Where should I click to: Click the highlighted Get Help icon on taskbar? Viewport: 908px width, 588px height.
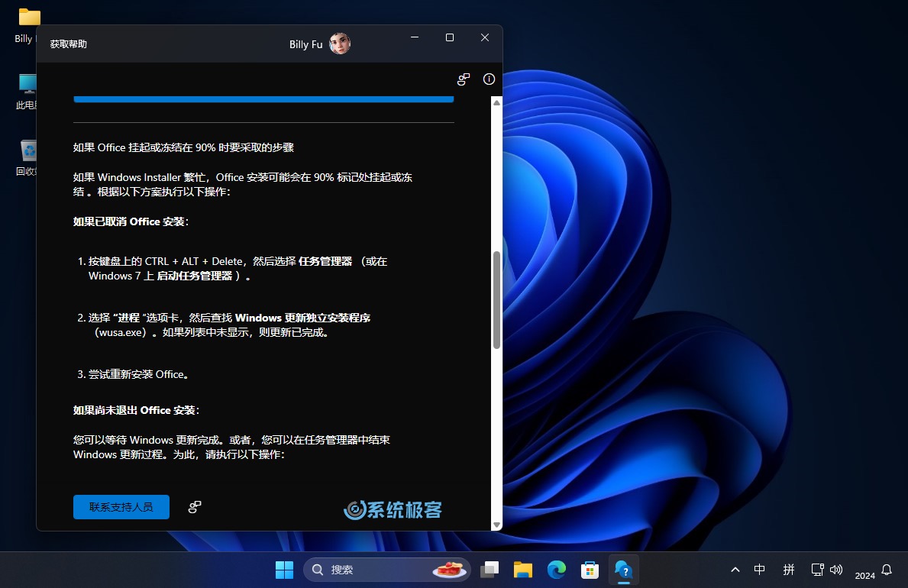623,569
